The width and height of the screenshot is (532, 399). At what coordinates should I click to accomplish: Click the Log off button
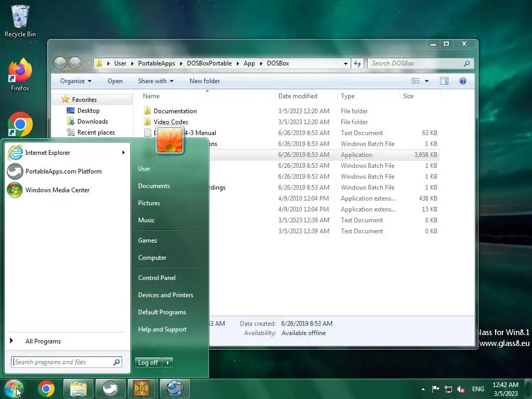[148, 363]
